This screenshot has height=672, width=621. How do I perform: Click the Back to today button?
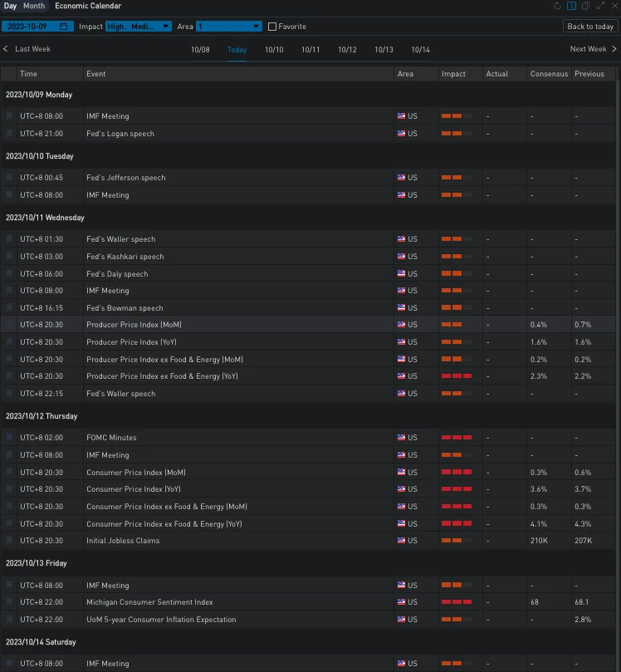tap(590, 27)
